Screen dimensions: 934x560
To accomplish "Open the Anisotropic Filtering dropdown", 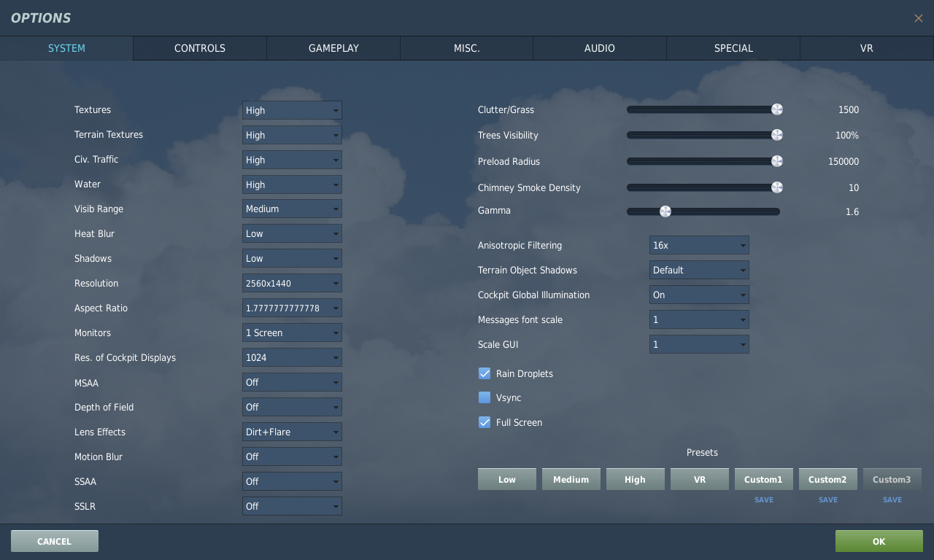I will tap(699, 245).
